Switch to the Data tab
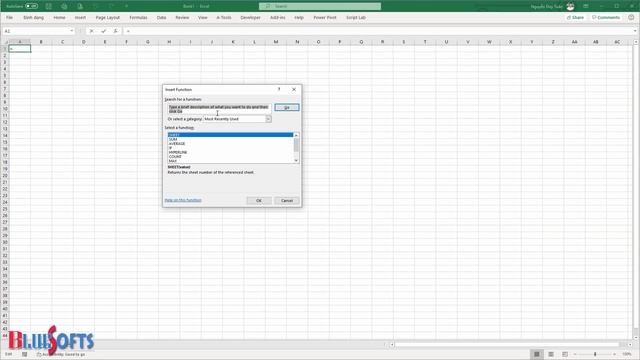Viewport: 640px width, 360px height. tap(161, 18)
